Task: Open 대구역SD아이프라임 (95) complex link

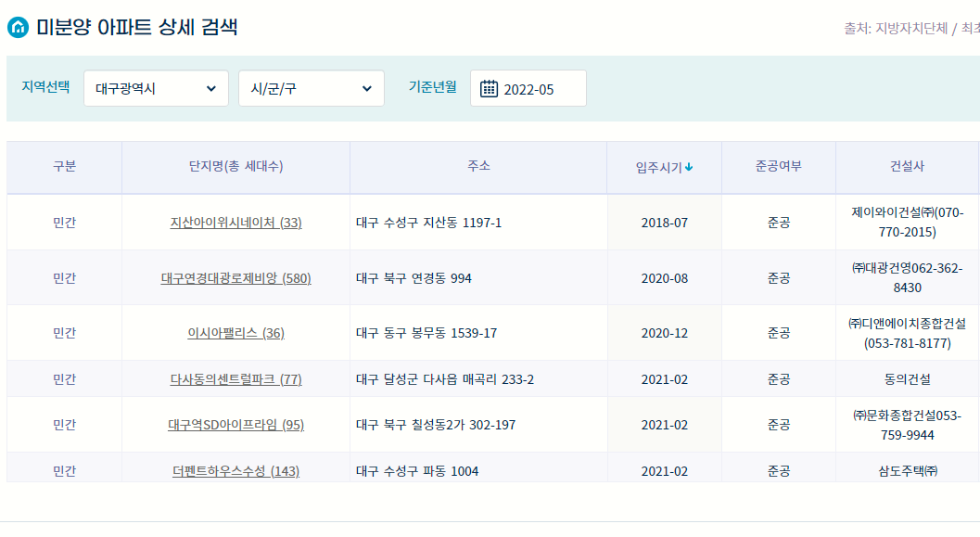Action: (235, 425)
